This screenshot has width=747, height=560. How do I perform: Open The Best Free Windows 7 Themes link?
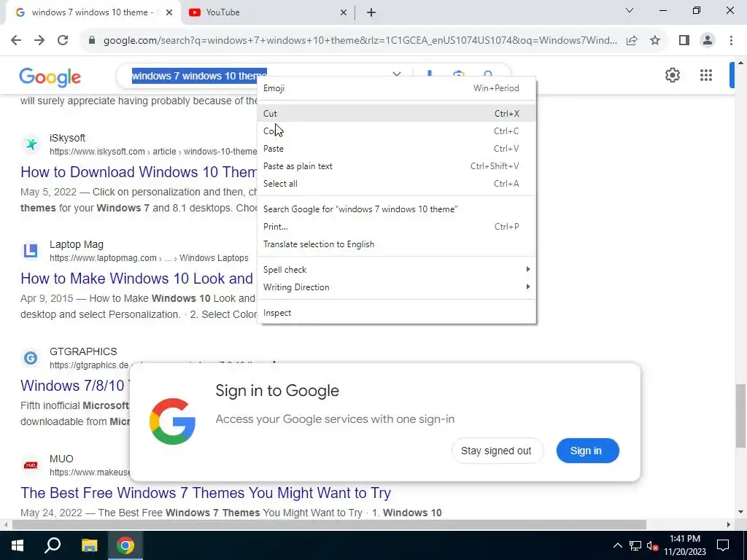[x=206, y=493]
